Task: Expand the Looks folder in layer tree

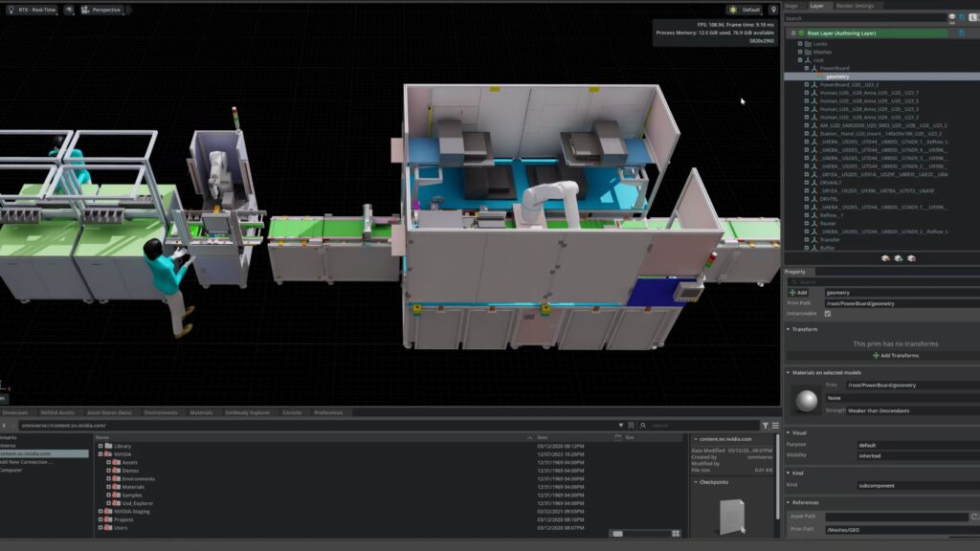Action: 800,43
